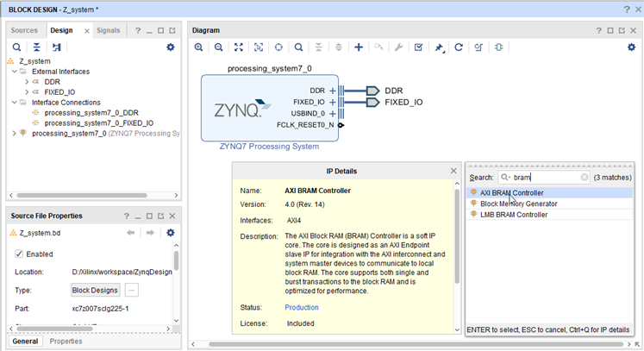This screenshot has height=351, width=644.
Task: Click the search icon in Design panel
Action: click(17, 47)
